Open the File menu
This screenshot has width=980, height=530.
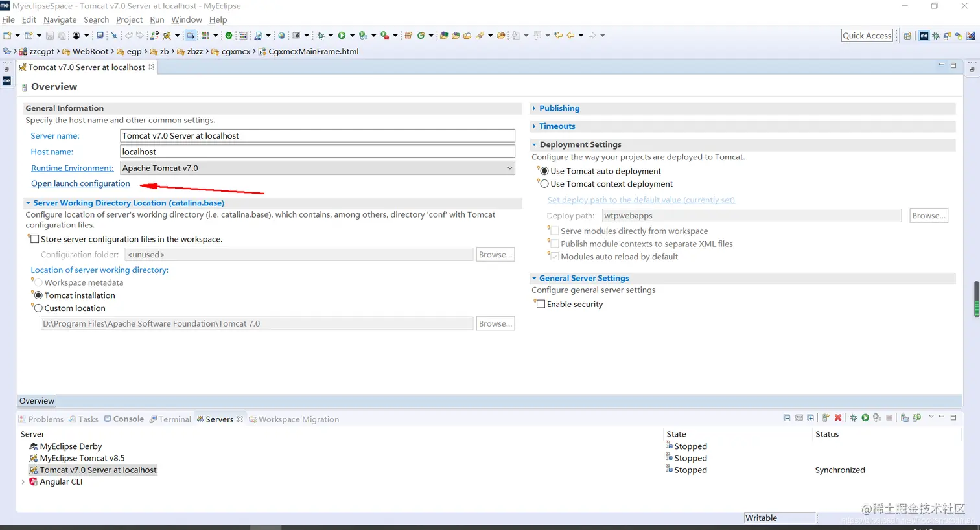pos(8,19)
